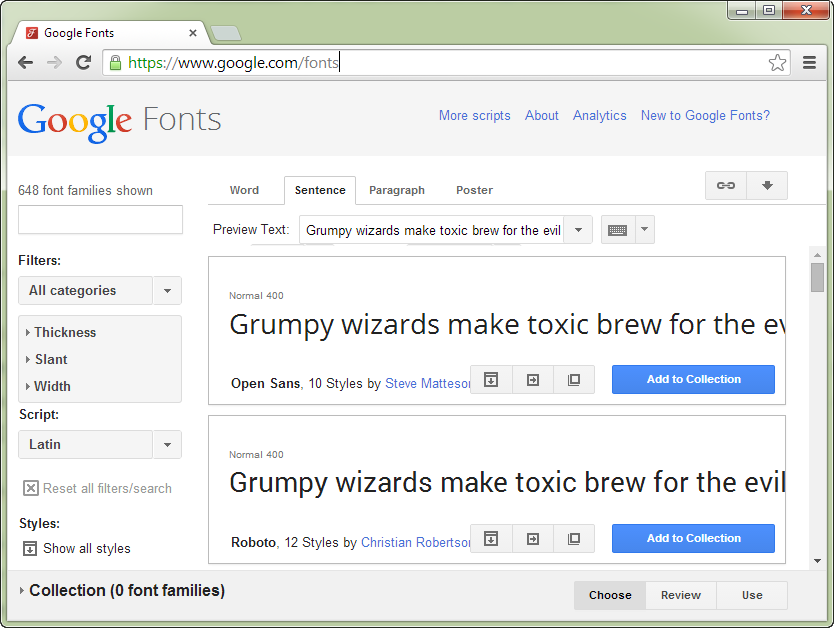The width and height of the screenshot is (834, 628).
Task: Expand the Slant filter
Action: pos(47,359)
